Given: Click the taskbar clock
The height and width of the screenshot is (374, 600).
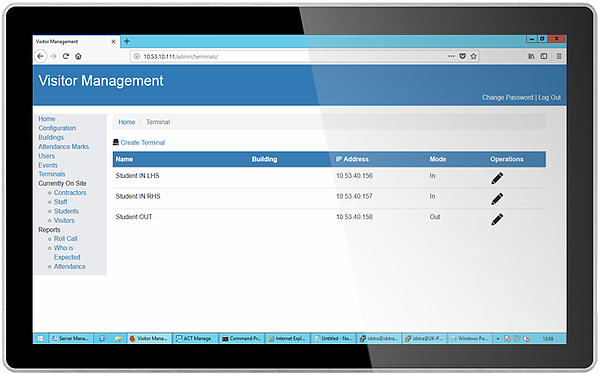Looking at the screenshot, I should pyautogui.click(x=548, y=338).
